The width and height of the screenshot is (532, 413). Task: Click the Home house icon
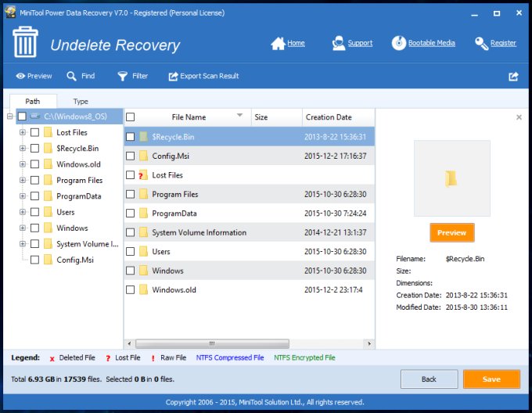point(278,43)
